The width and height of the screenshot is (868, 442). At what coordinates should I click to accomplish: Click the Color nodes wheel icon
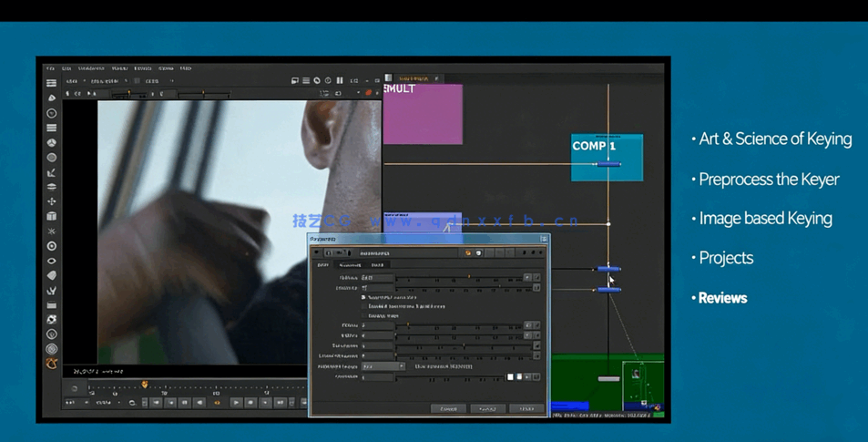(x=52, y=142)
